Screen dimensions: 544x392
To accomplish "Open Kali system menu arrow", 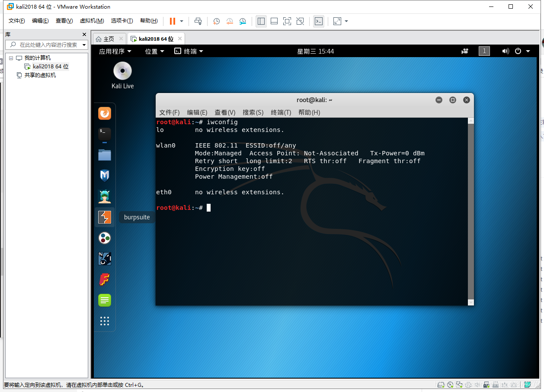I will tap(528, 51).
